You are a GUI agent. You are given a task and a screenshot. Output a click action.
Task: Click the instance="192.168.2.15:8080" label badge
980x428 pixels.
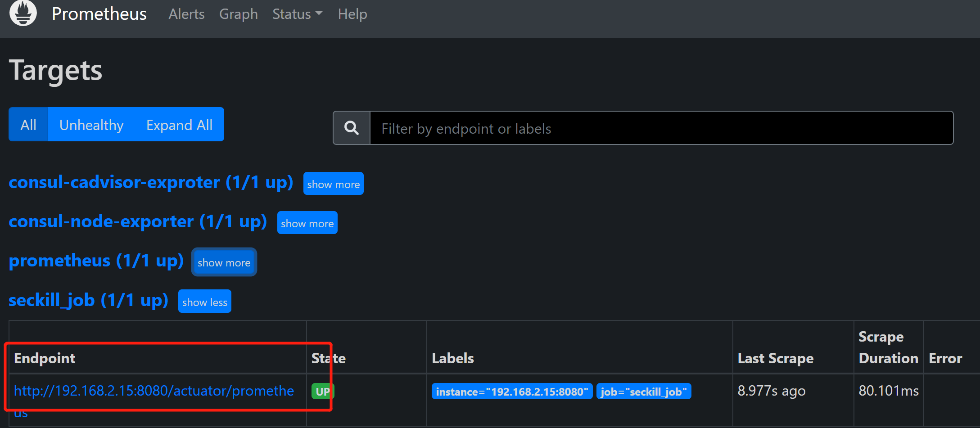pyautogui.click(x=512, y=392)
